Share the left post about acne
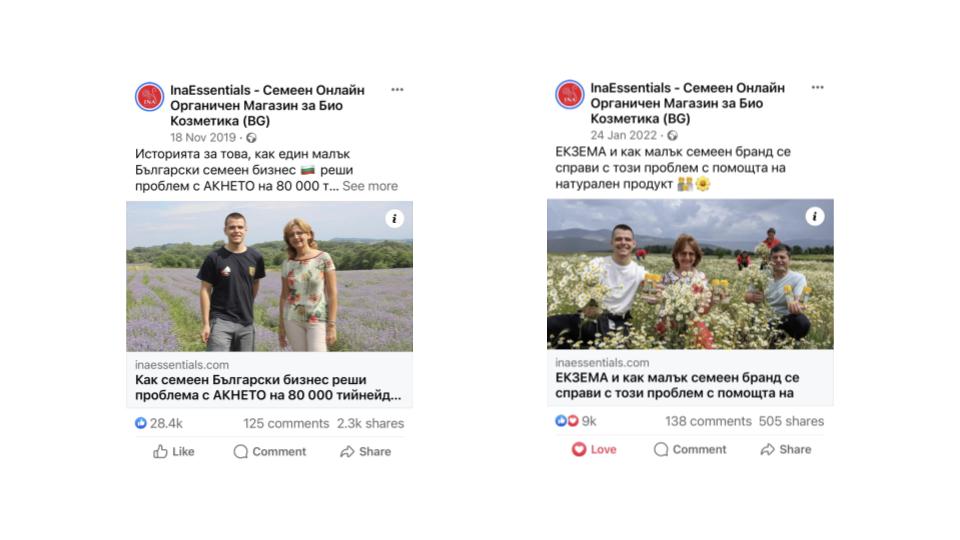This screenshot has width=960, height=540. pos(366,452)
